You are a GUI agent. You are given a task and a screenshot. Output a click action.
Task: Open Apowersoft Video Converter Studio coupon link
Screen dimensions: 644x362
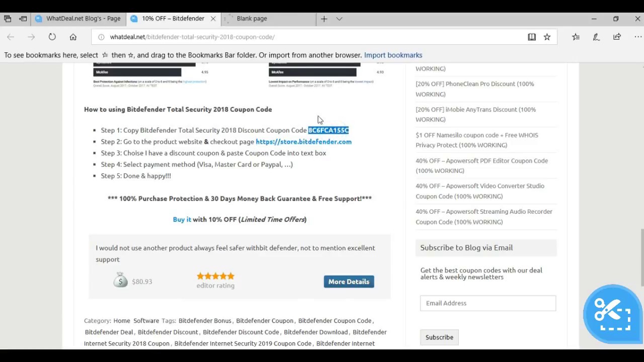pos(480,191)
